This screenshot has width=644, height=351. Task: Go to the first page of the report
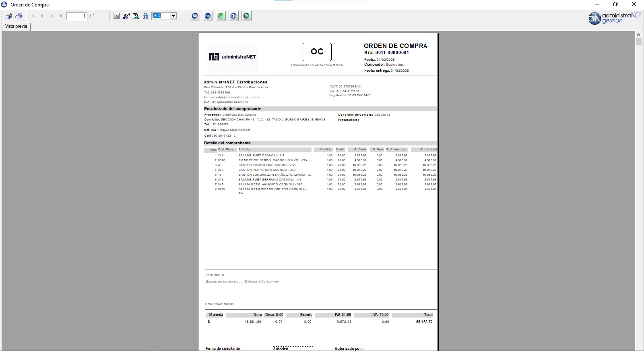click(33, 16)
